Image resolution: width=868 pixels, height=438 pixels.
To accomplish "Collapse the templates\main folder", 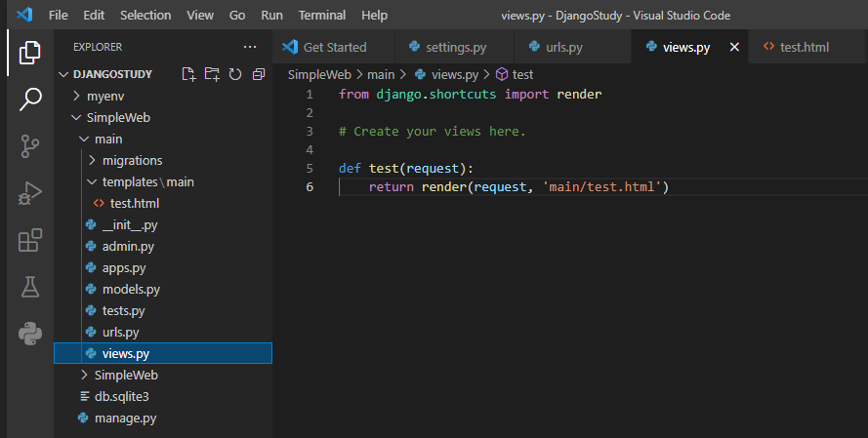I will (x=163, y=182).
